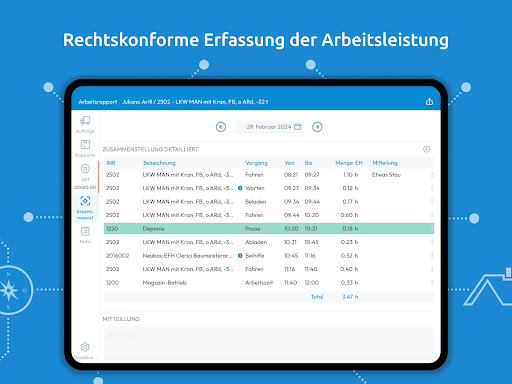The width and height of the screenshot is (512, 384).
Task: Click Mitteilung column header
Action: click(x=385, y=163)
